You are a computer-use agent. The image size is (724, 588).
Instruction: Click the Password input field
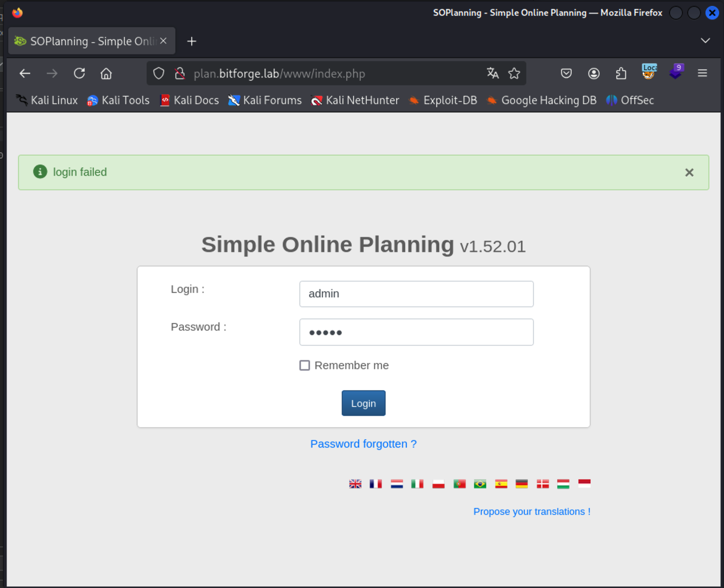click(416, 332)
